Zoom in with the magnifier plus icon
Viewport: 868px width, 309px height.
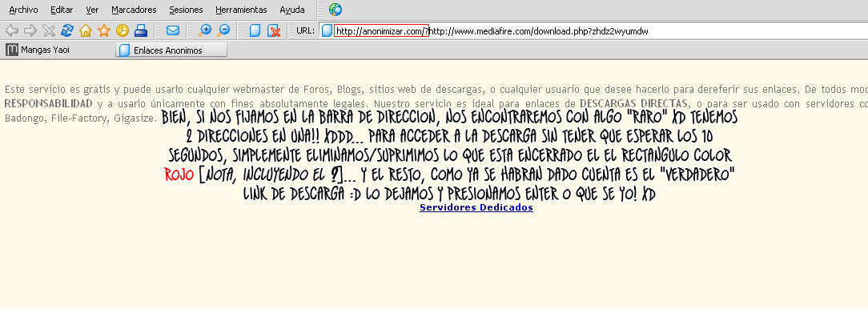click(205, 30)
